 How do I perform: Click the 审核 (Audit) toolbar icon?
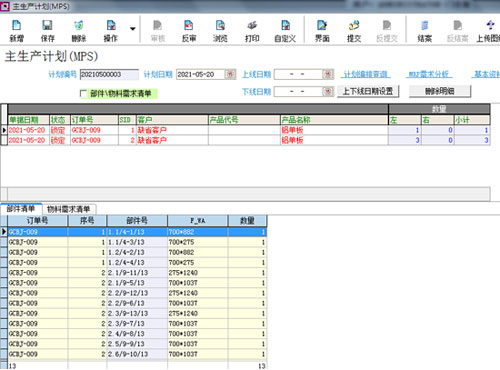[x=158, y=31]
